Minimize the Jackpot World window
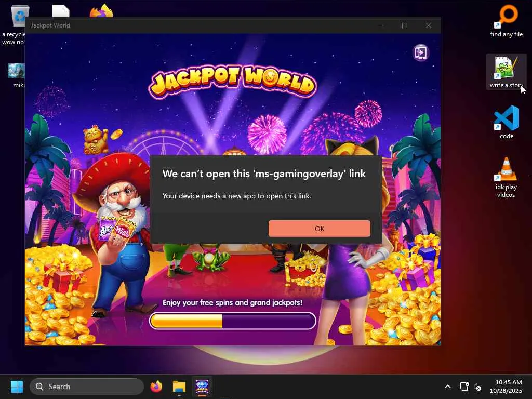 381,25
